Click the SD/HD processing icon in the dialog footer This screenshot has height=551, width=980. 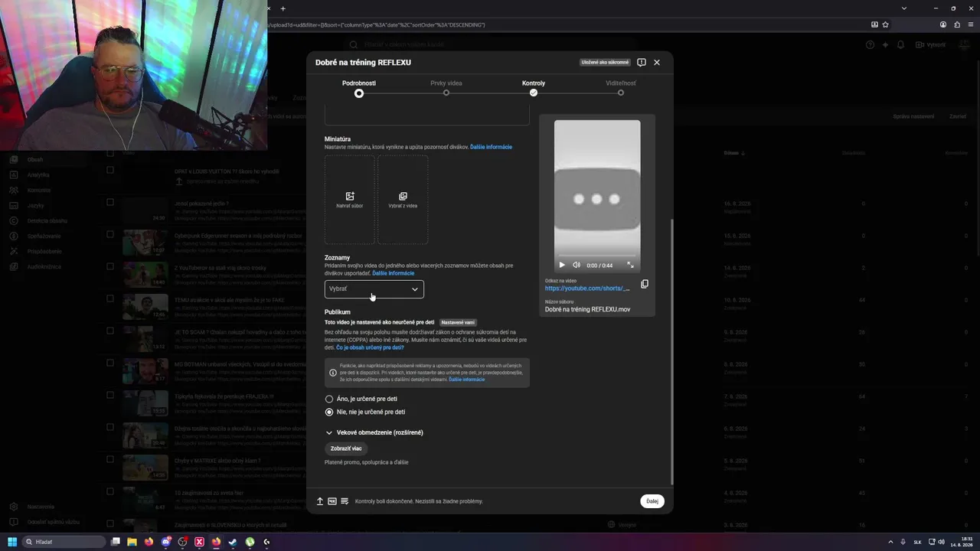click(x=332, y=501)
